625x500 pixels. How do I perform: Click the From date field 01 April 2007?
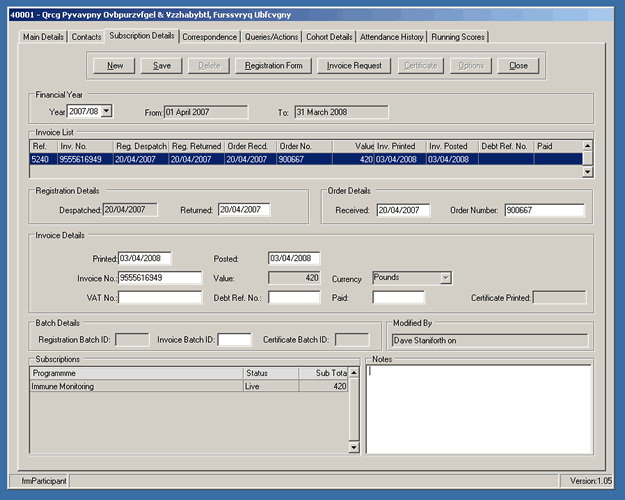click(x=206, y=112)
